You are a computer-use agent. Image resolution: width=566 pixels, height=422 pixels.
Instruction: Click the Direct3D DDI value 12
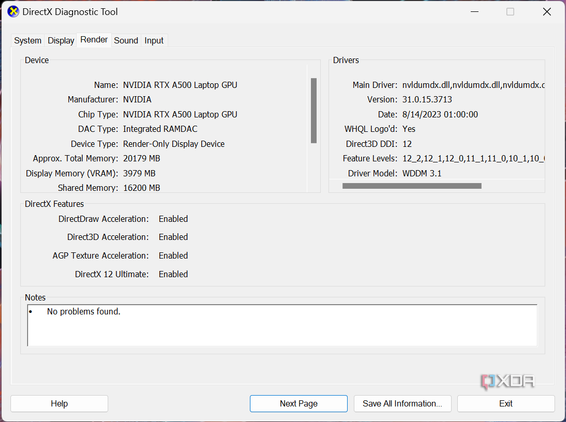407,144
